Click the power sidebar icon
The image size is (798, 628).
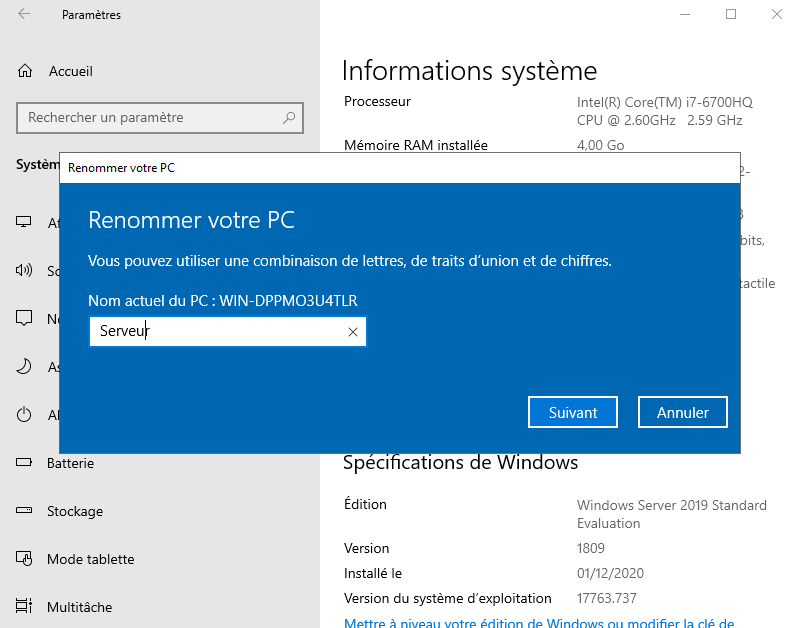(x=24, y=414)
